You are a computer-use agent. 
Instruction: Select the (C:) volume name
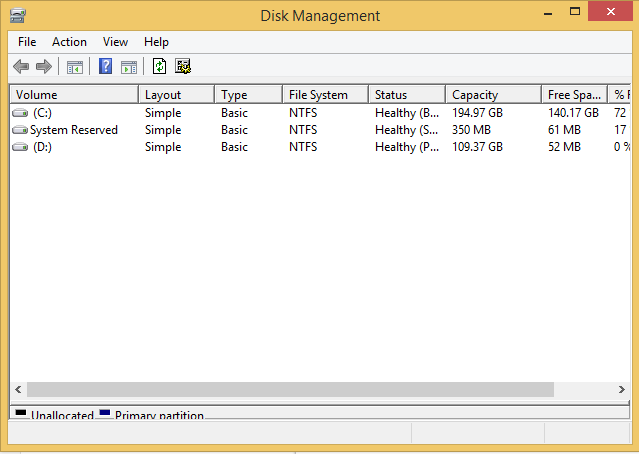click(42, 113)
